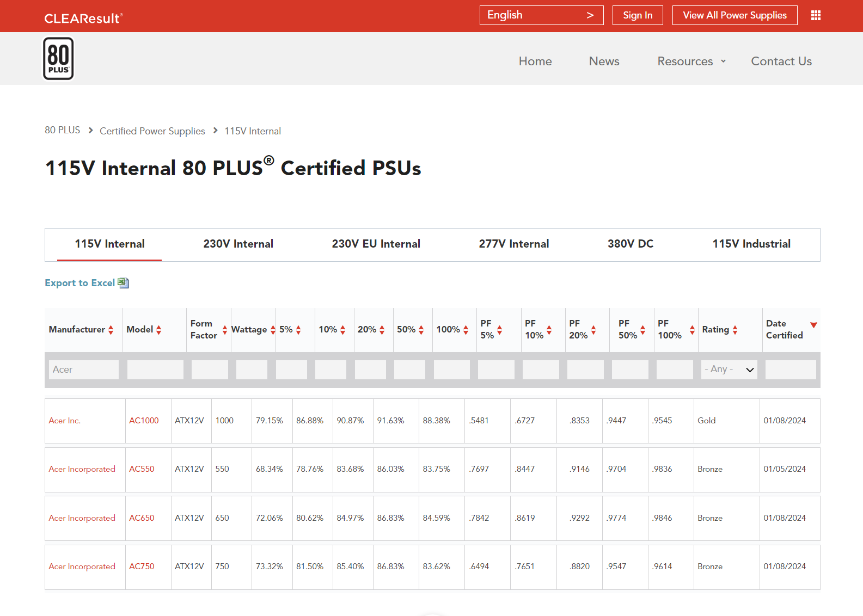
Task: Switch to the 230V Internal tab
Action: 238,244
